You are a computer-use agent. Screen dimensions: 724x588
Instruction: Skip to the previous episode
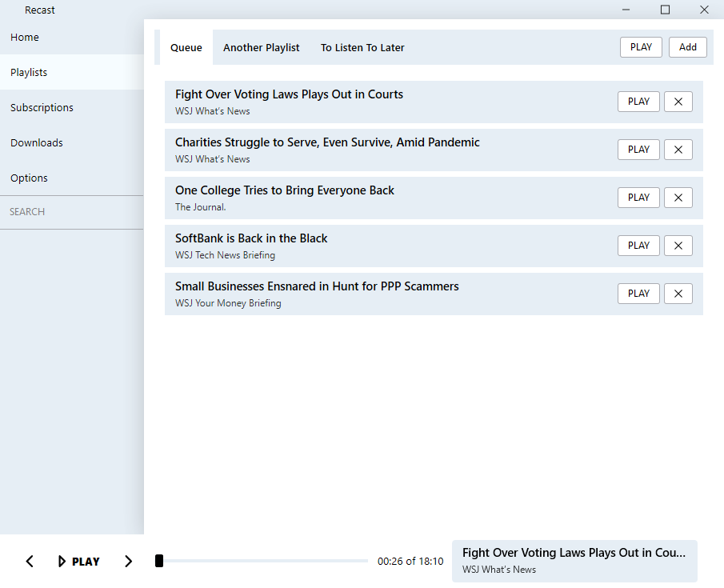(x=30, y=561)
